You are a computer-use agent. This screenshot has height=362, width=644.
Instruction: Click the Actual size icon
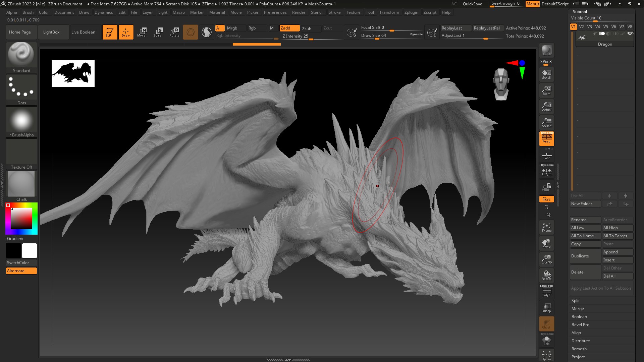[x=546, y=107]
